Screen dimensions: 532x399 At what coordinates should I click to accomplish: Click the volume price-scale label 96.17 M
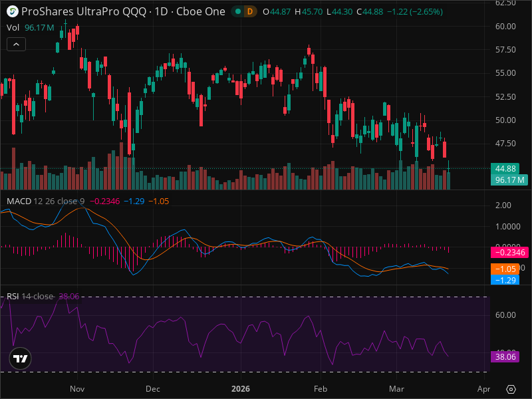click(509, 180)
